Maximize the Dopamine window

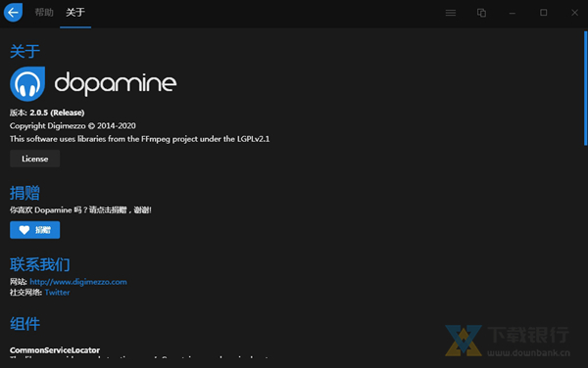tap(543, 13)
